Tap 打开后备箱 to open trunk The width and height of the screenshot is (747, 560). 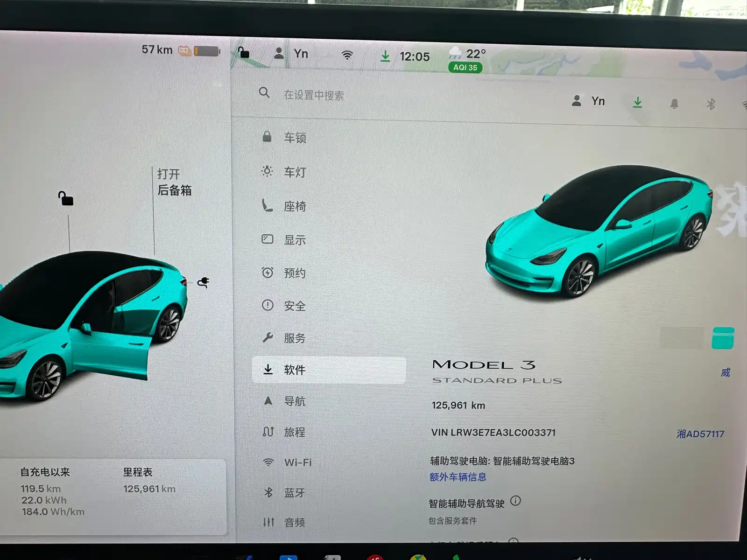pos(174,182)
